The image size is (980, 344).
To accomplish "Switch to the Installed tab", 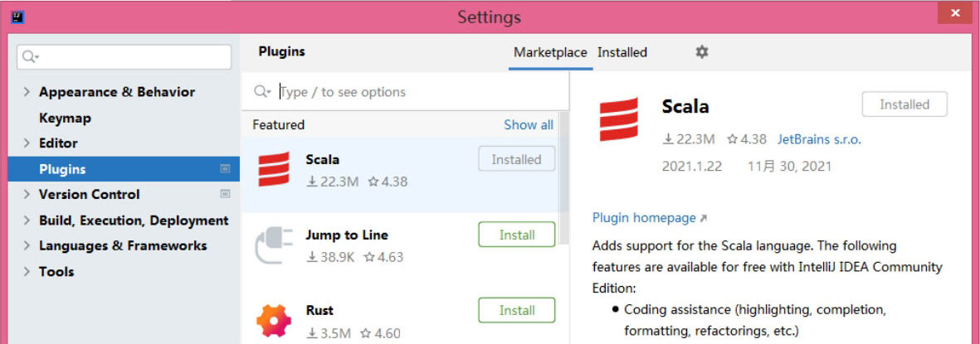I will (622, 52).
